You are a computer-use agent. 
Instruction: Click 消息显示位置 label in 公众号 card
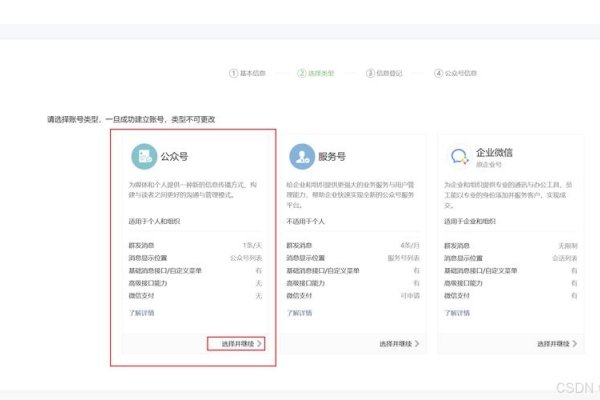[148, 258]
